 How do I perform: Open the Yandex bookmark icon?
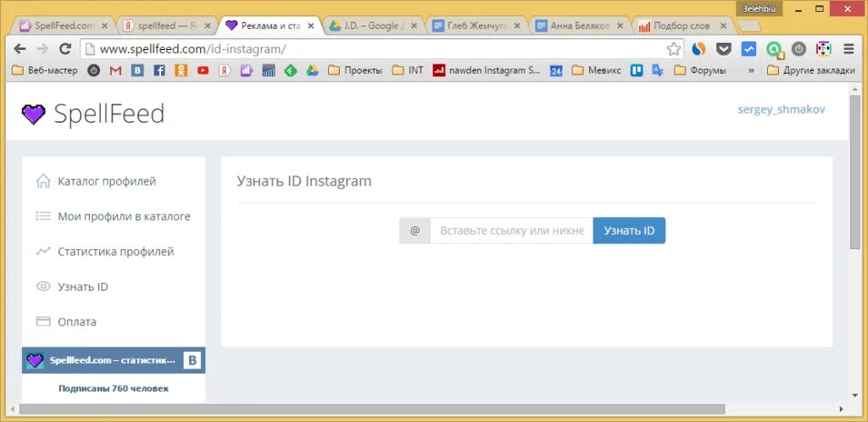(x=224, y=71)
